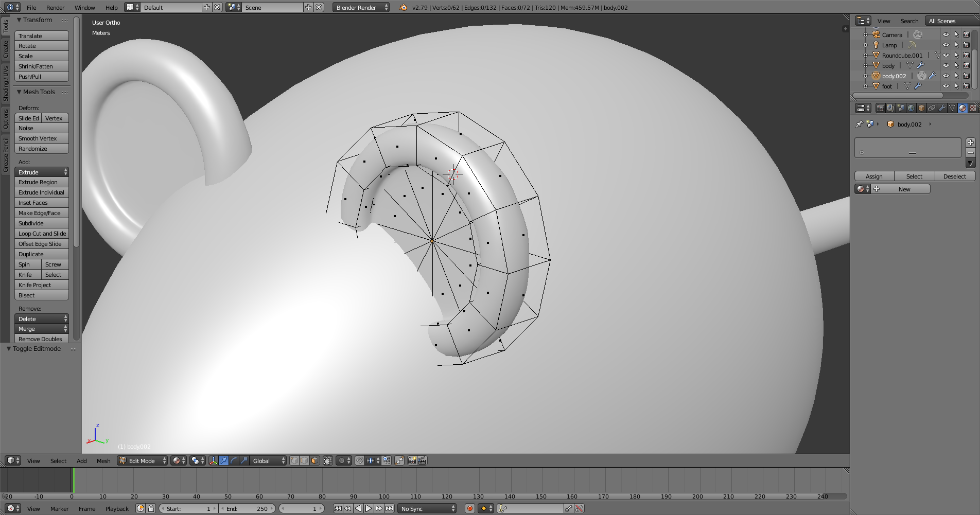Click the vertex select mode icon
Image resolution: width=980 pixels, height=515 pixels.
click(x=294, y=461)
